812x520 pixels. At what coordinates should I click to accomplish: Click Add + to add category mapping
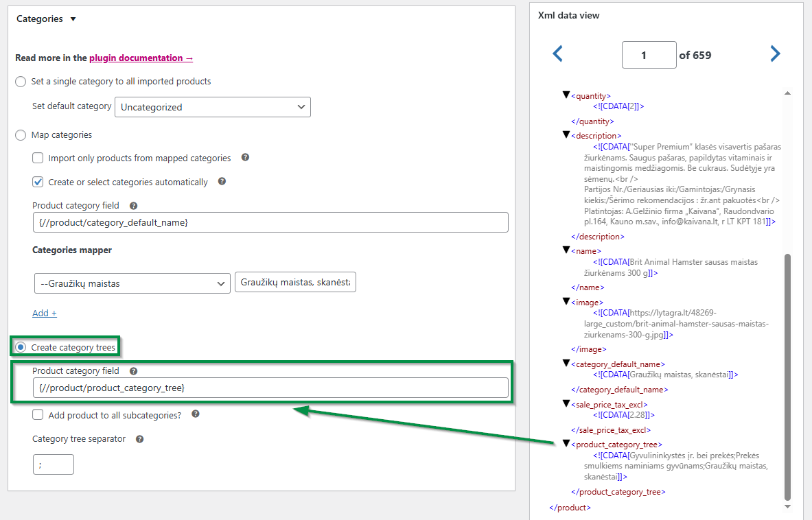point(44,313)
